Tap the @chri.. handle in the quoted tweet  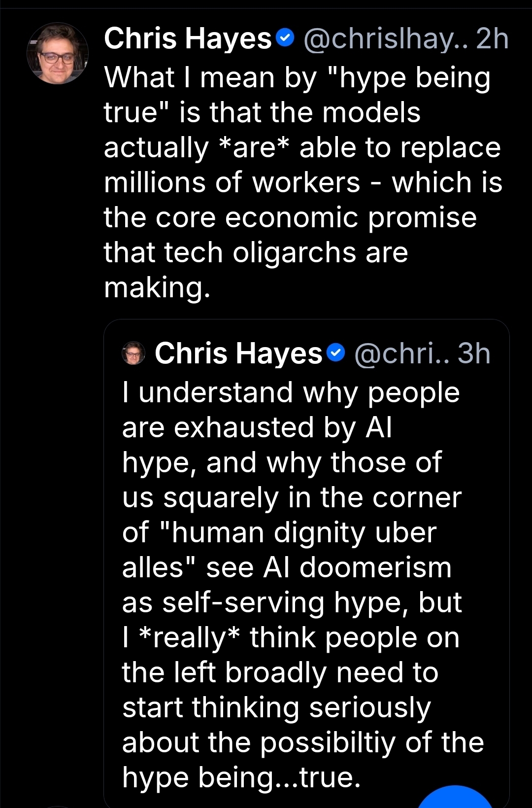tap(402, 353)
